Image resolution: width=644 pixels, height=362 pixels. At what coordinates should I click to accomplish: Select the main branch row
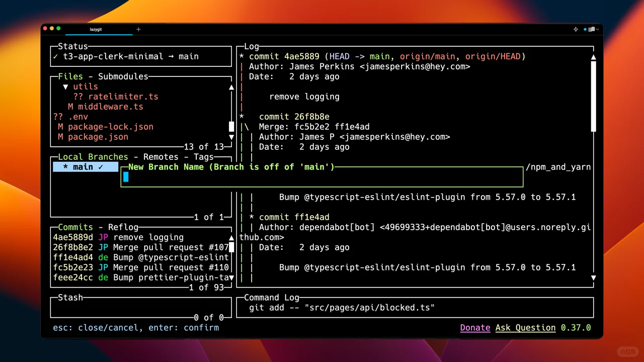click(x=86, y=167)
